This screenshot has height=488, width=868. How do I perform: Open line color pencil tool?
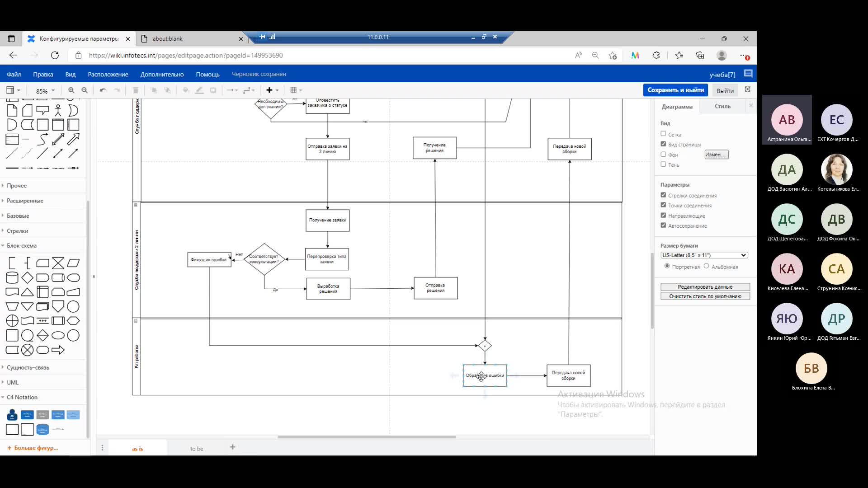click(x=199, y=90)
